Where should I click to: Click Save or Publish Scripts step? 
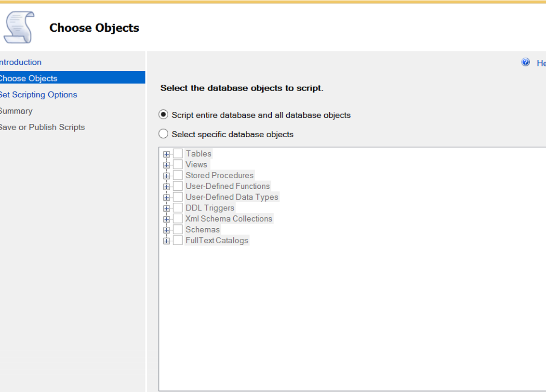[42, 127]
